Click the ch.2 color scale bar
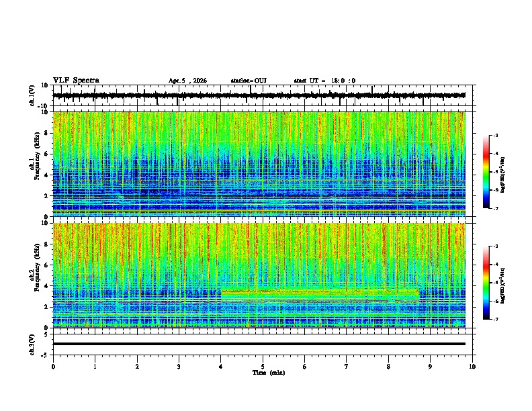532x411 pixels. click(x=486, y=283)
